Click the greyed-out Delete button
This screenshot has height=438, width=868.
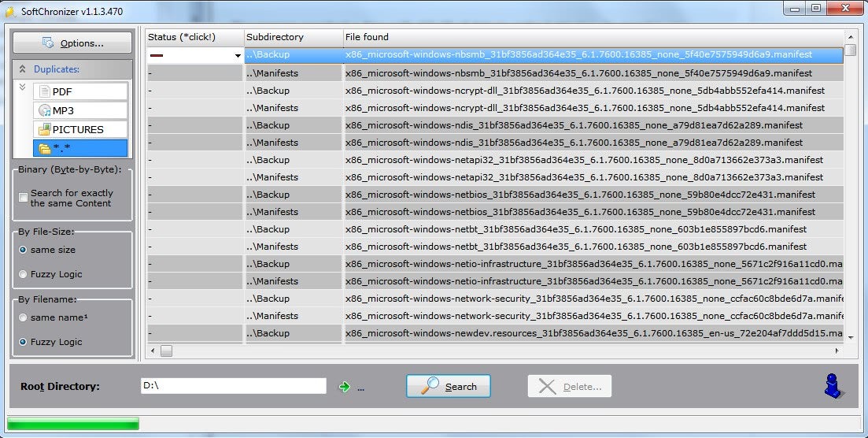pyautogui.click(x=569, y=386)
